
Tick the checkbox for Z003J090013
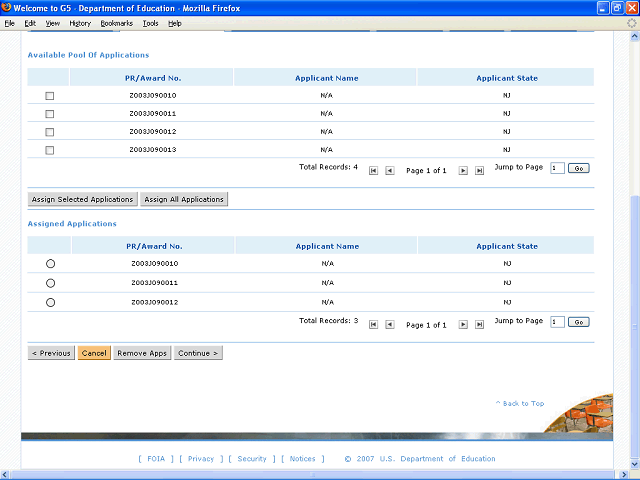(50, 150)
